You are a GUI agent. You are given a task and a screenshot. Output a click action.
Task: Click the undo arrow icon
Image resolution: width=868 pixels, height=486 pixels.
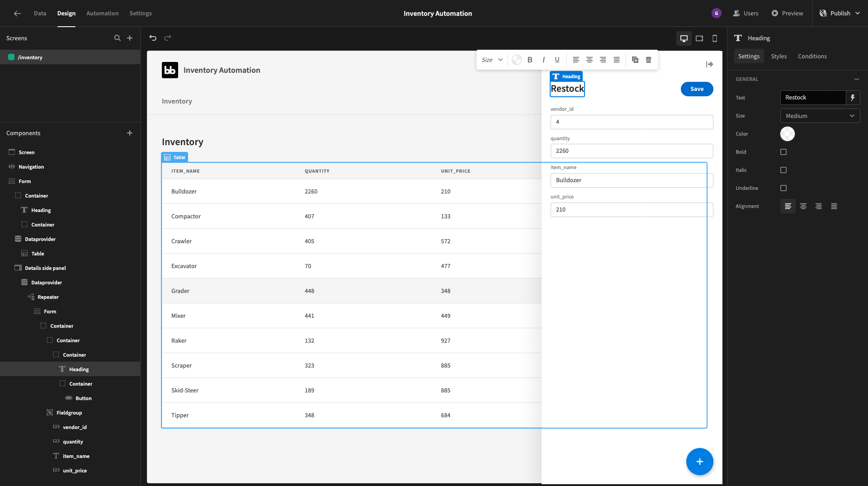pyautogui.click(x=153, y=38)
